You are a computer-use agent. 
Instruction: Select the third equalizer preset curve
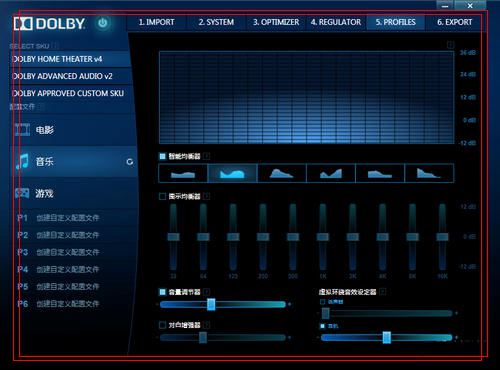coord(282,173)
